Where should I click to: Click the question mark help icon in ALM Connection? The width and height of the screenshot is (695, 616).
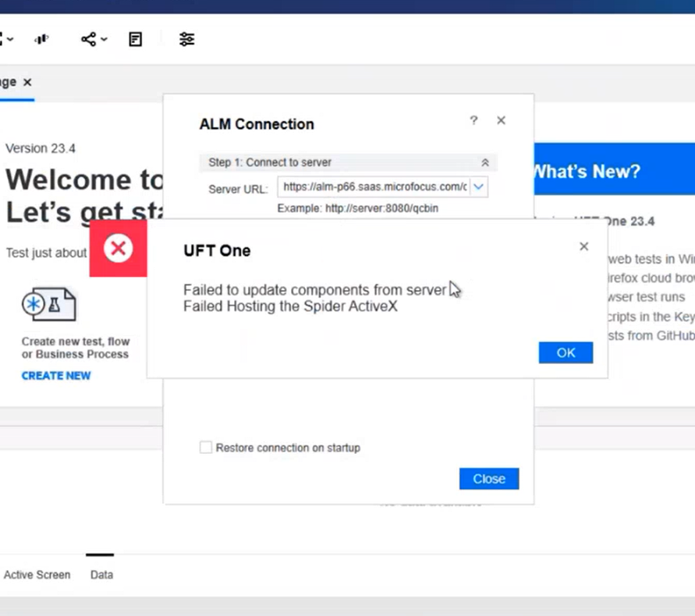click(x=473, y=120)
